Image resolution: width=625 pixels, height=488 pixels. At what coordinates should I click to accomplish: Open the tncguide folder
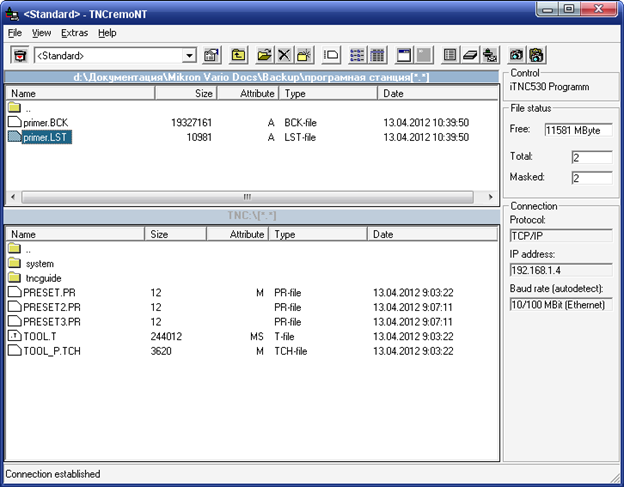coord(41,278)
